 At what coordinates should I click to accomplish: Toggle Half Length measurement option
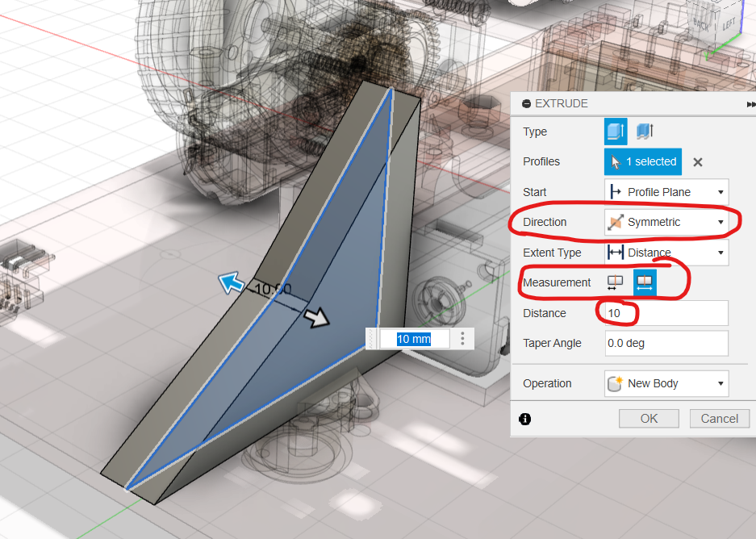click(616, 282)
